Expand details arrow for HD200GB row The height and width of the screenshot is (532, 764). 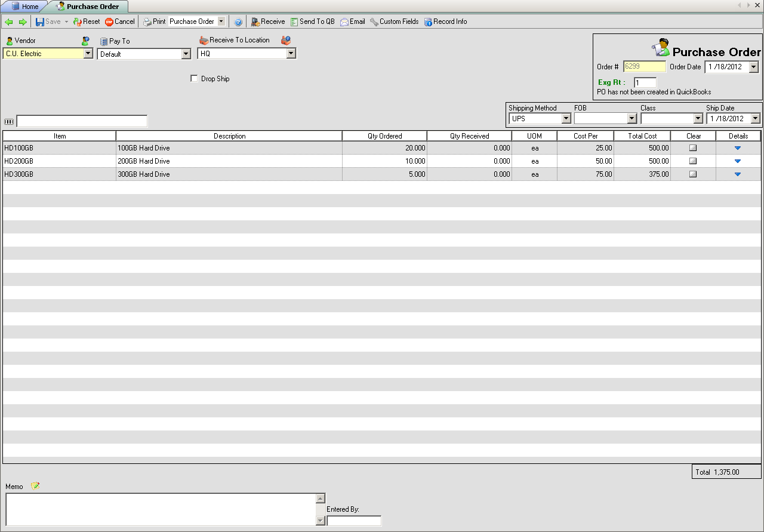tap(738, 161)
